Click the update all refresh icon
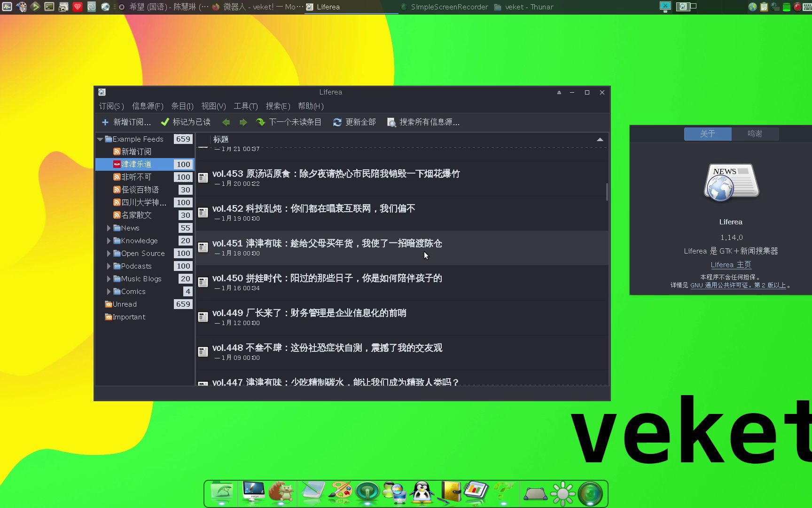 [337, 122]
